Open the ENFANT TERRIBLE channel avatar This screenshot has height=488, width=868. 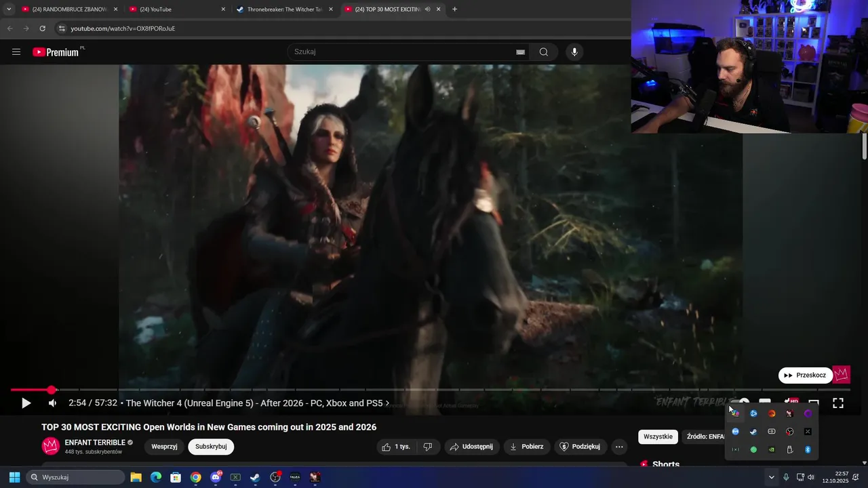[51, 446]
